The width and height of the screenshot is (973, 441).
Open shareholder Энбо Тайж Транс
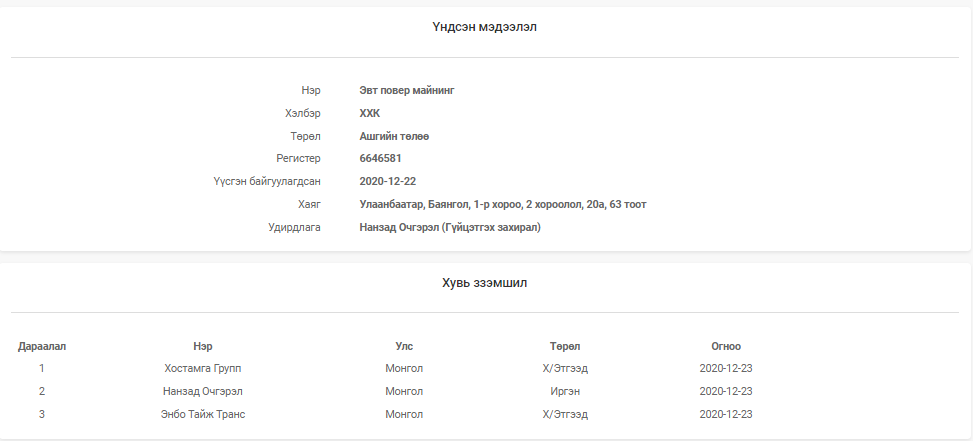point(203,414)
